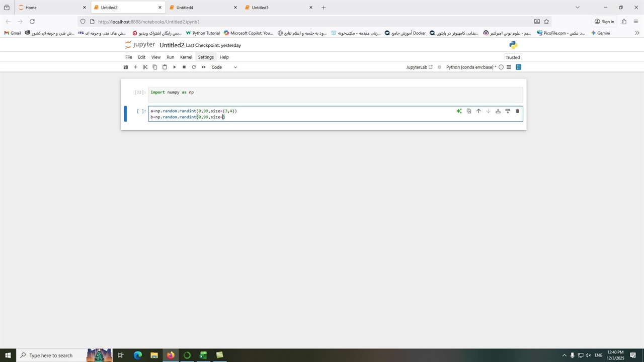Toggle the Trusted notebook indicator
Viewport: 644px width, 362px height.
(x=513, y=57)
